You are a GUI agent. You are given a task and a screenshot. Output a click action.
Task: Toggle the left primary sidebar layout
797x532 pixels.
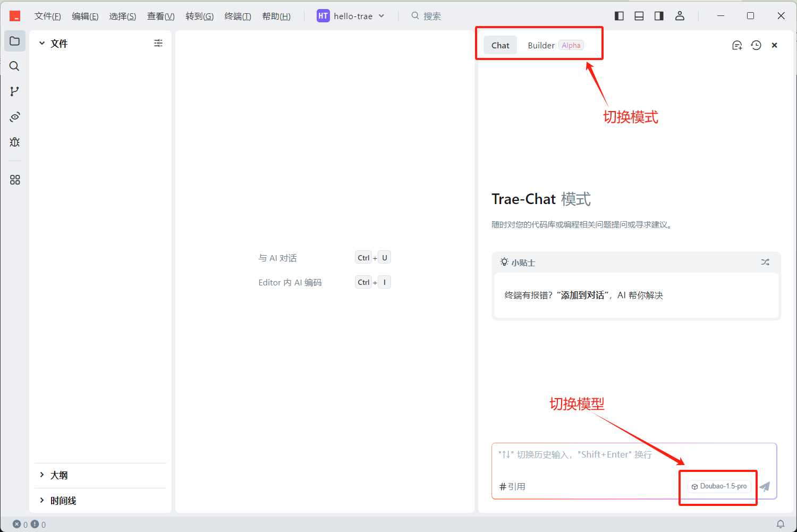click(619, 16)
